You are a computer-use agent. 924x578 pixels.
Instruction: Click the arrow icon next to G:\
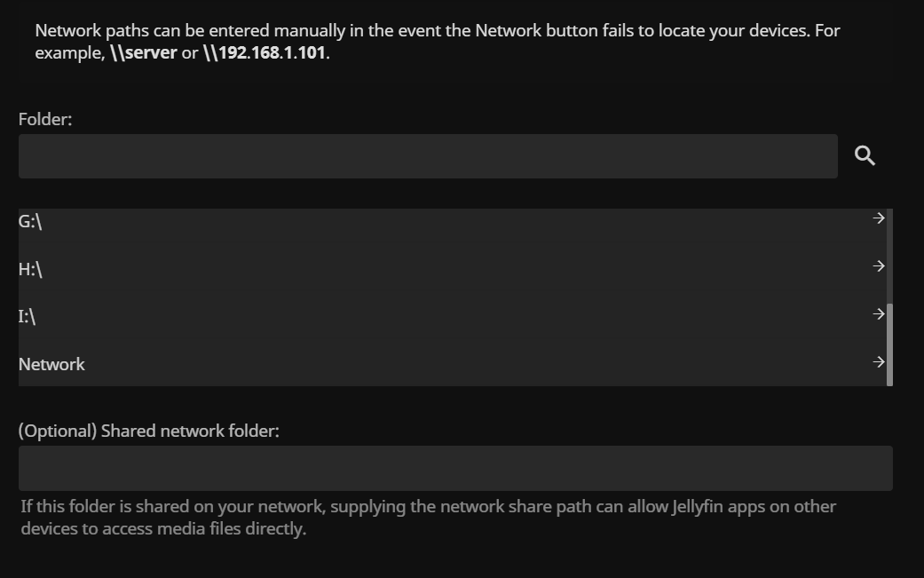[878, 218]
